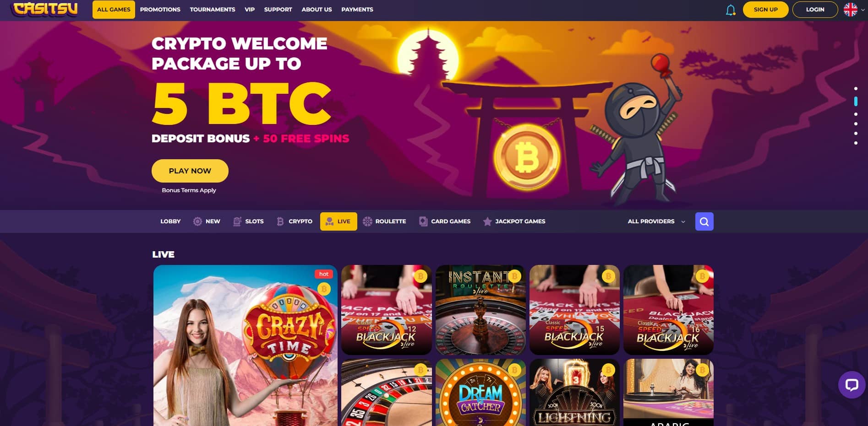This screenshot has height=426, width=868.
Task: Click the Play Now button
Action: point(190,171)
